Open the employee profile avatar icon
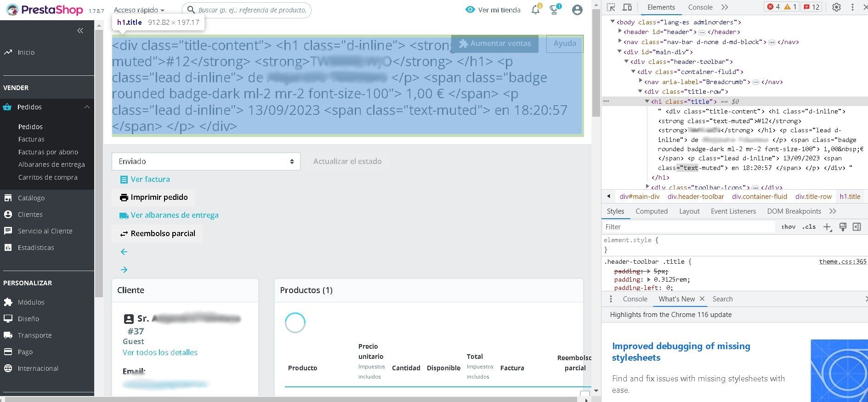Image resolution: width=868 pixels, height=402 pixels. 577,10
